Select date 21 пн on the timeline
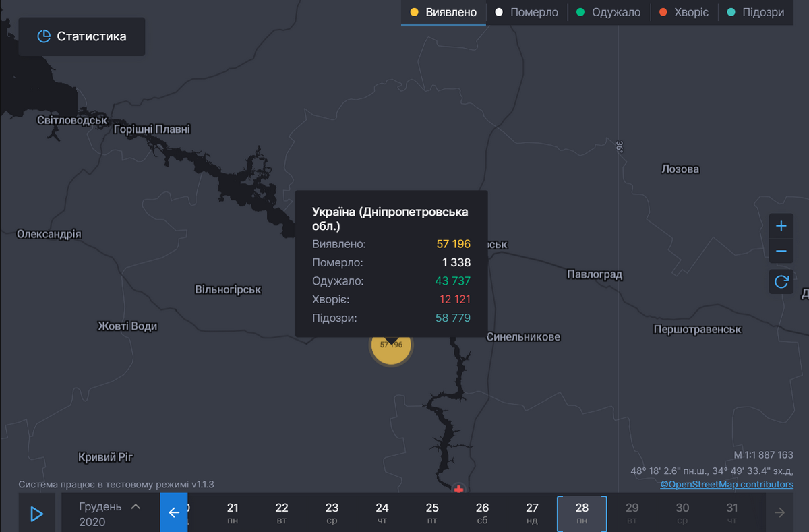 pos(233,513)
